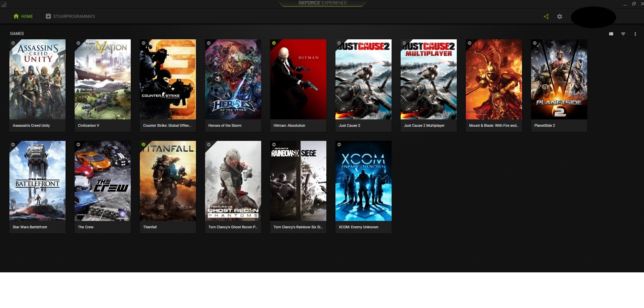
Task: Click the green optimized checkmark on Hitman
Action: 274,43
